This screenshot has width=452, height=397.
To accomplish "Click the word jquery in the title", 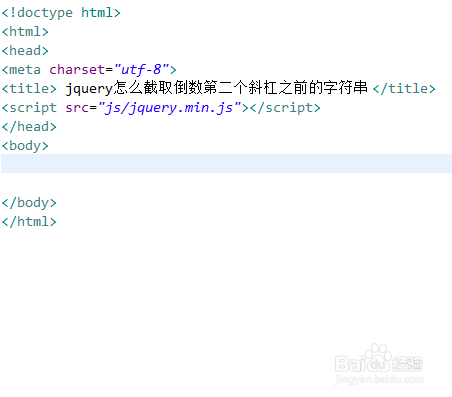I will tap(89, 89).
